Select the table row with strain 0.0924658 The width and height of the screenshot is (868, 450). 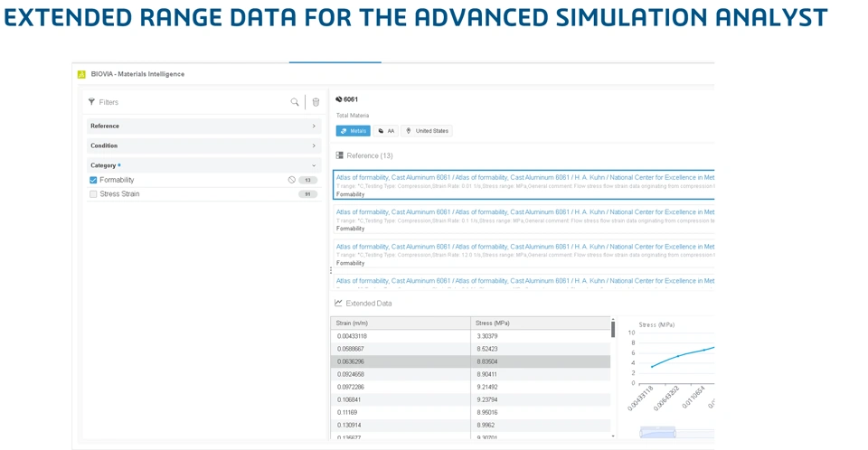pos(470,374)
